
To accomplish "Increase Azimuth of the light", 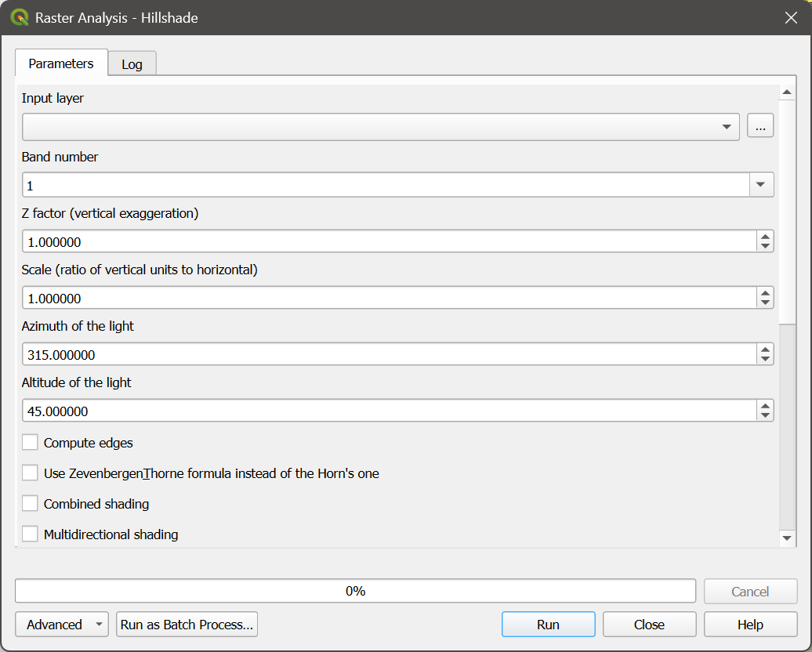I will 766,350.
